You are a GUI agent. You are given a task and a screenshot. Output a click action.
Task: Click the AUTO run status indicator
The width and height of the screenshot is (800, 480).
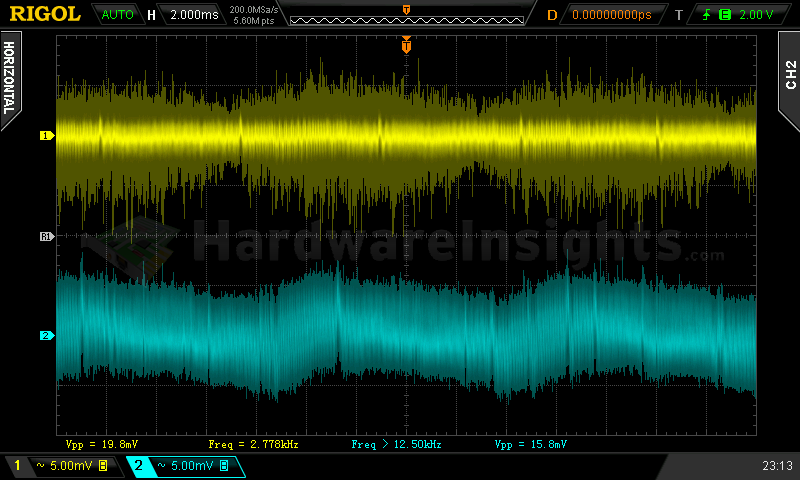click(118, 15)
